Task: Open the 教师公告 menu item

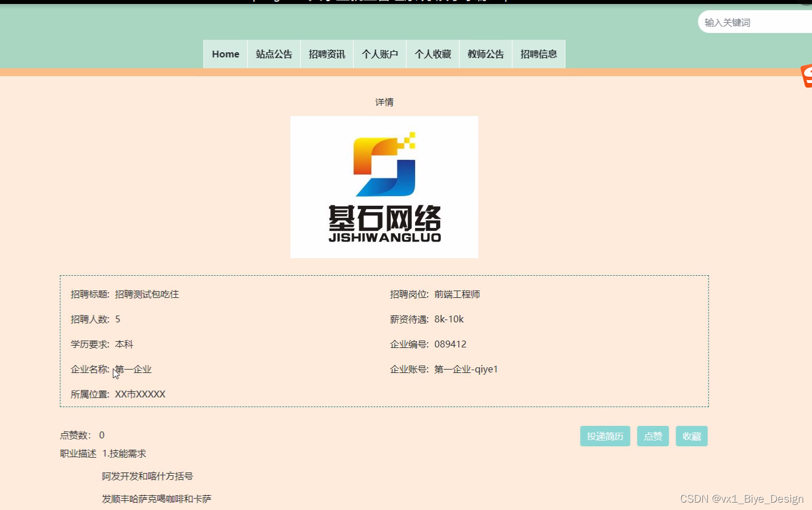Action: pos(486,54)
